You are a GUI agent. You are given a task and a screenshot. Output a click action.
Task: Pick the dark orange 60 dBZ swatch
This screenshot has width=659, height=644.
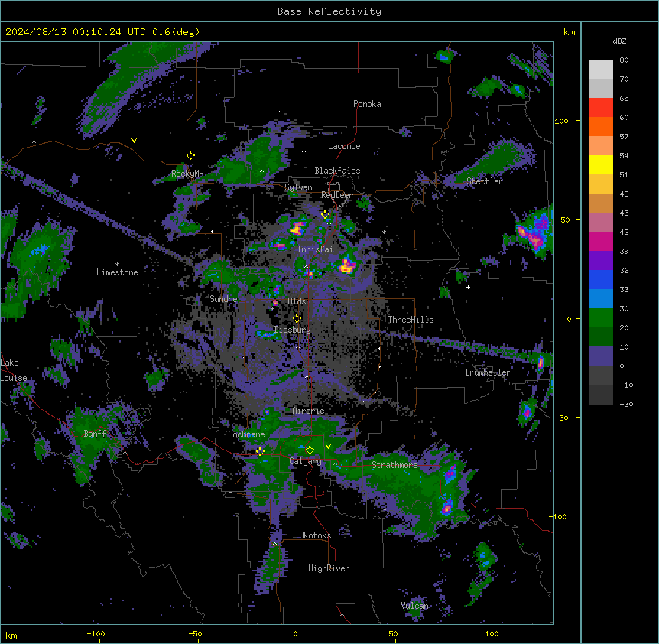[601, 126]
